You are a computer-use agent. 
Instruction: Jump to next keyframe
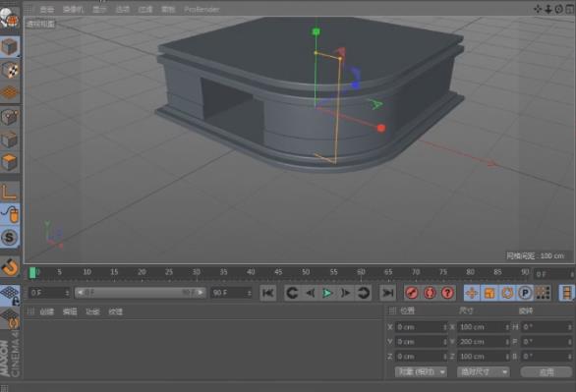tap(363, 293)
